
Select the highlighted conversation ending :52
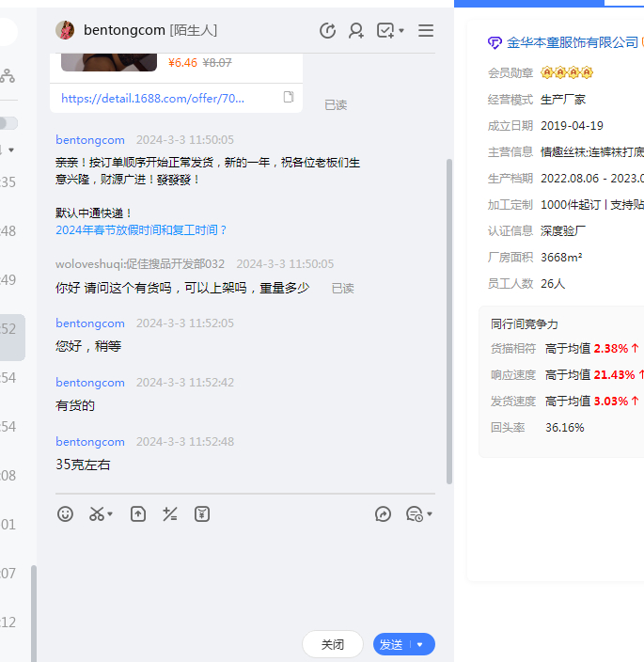(11, 338)
